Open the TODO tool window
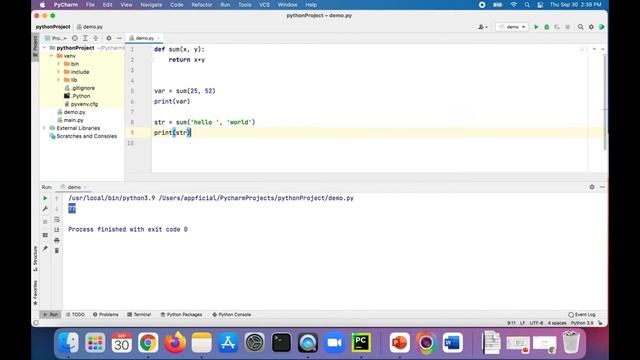The width and height of the screenshot is (640, 360). [x=75, y=315]
